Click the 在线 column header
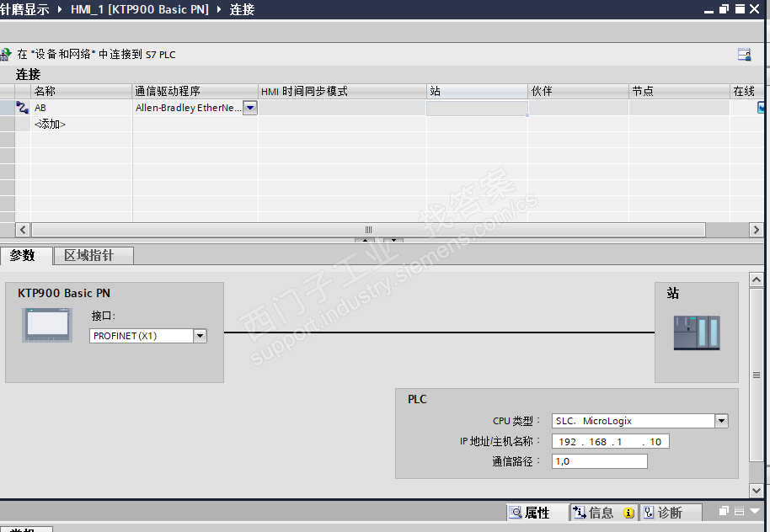The width and height of the screenshot is (770, 532). [x=746, y=91]
